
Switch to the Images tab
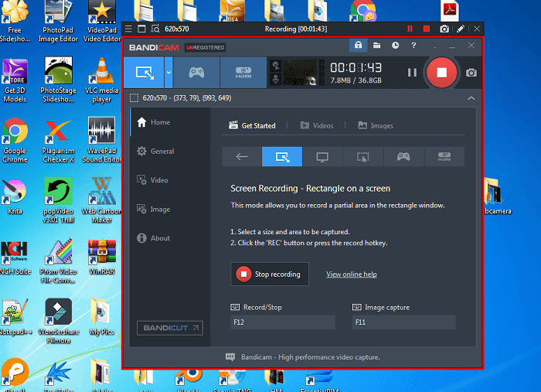(376, 125)
